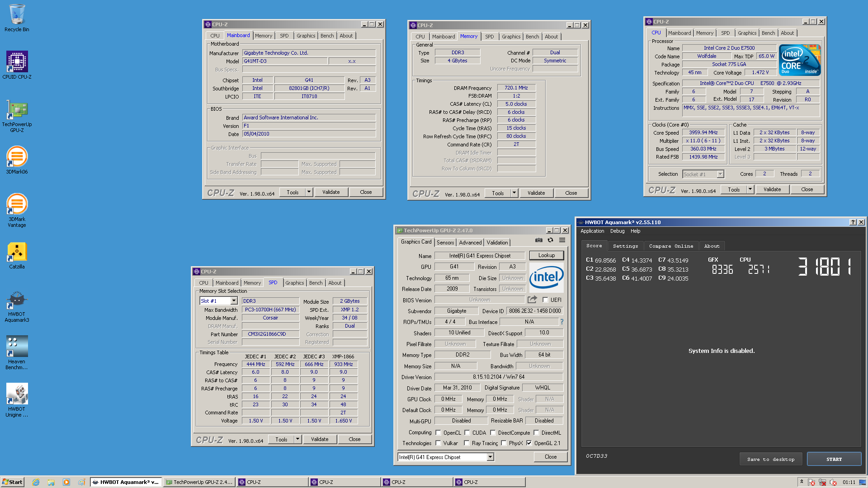
Task: Click the Tools button in CPU tab window
Action: [x=734, y=189]
